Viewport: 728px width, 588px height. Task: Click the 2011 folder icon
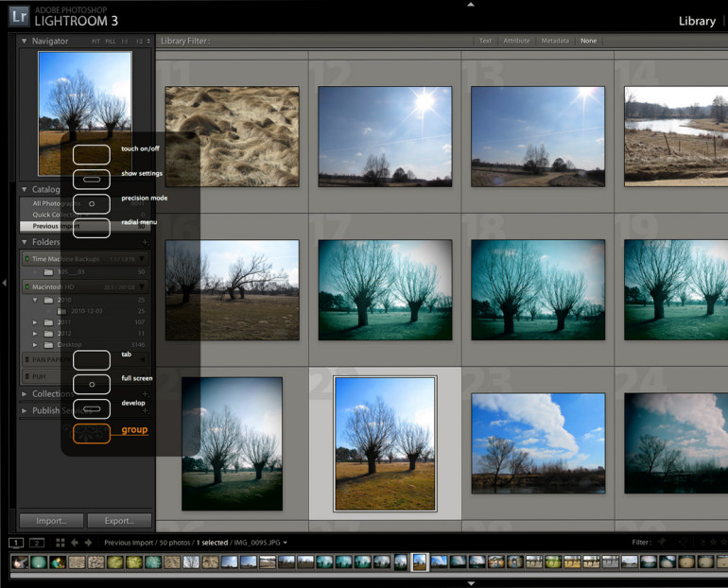[x=48, y=322]
